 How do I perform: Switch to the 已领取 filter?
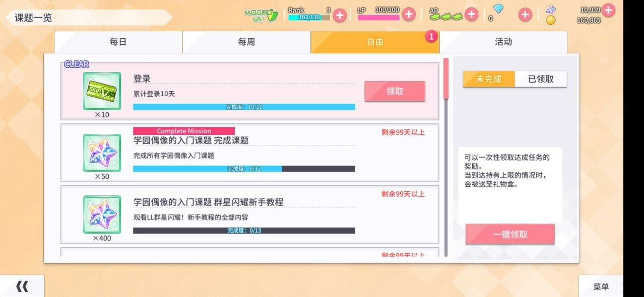541,79
